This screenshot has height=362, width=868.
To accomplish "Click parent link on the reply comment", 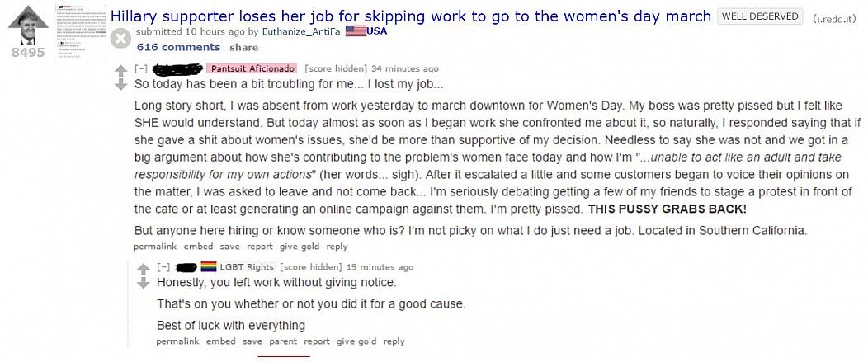I will [283, 341].
